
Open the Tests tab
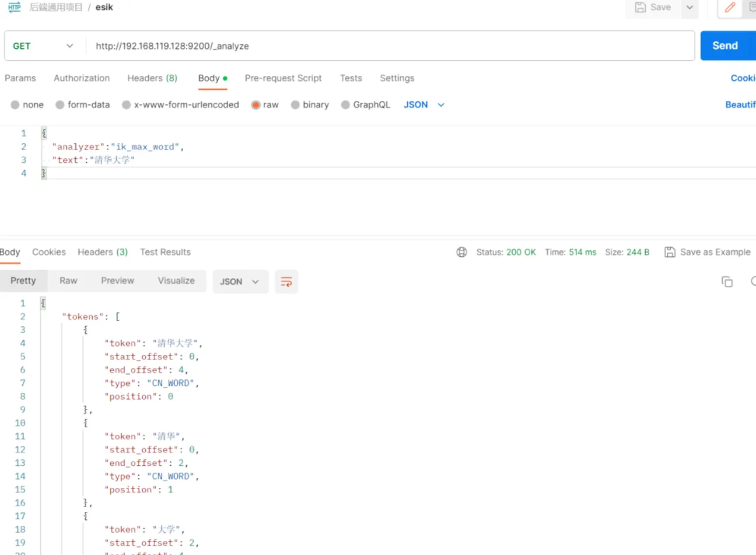point(351,78)
